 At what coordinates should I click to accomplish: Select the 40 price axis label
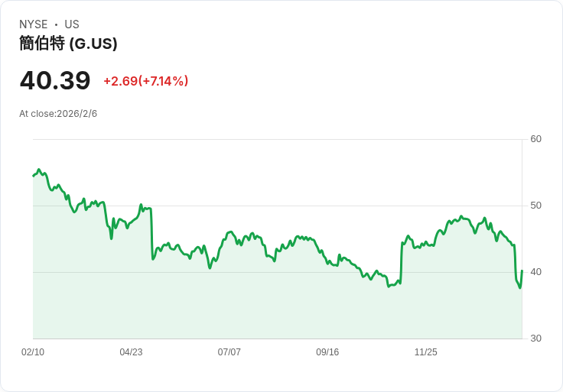535,272
